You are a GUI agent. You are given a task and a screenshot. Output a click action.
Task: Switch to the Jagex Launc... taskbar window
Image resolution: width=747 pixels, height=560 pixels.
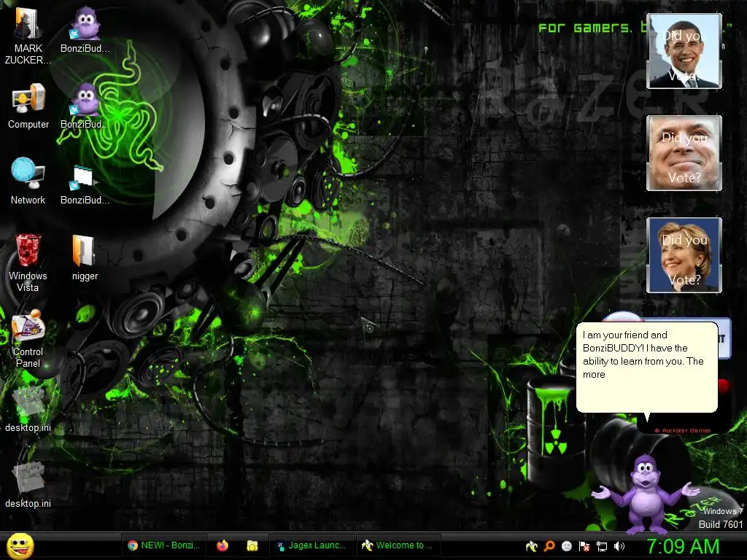[x=311, y=545]
